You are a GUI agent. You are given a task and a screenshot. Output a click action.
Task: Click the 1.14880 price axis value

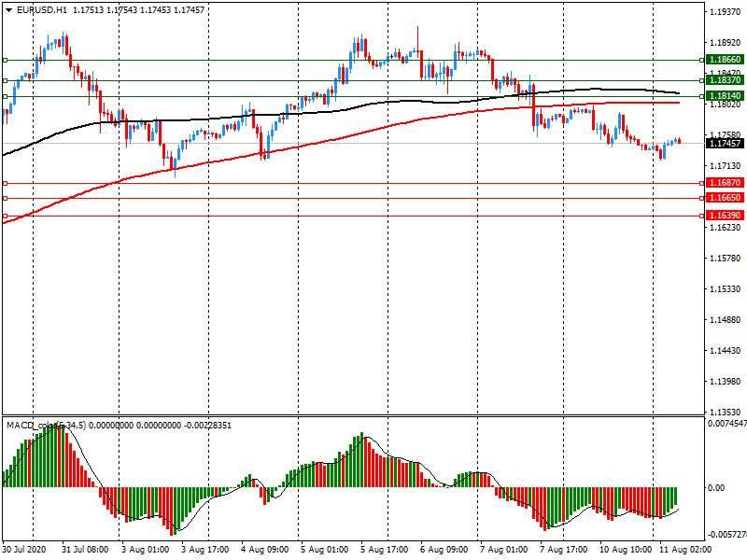click(x=726, y=320)
